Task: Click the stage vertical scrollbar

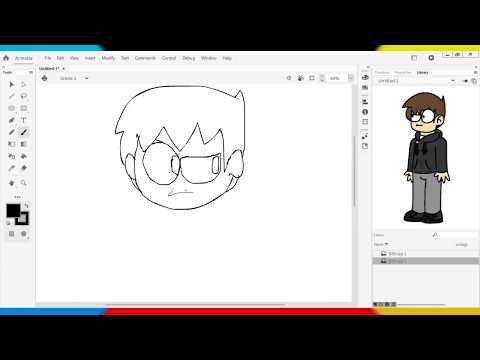Action: point(354,171)
